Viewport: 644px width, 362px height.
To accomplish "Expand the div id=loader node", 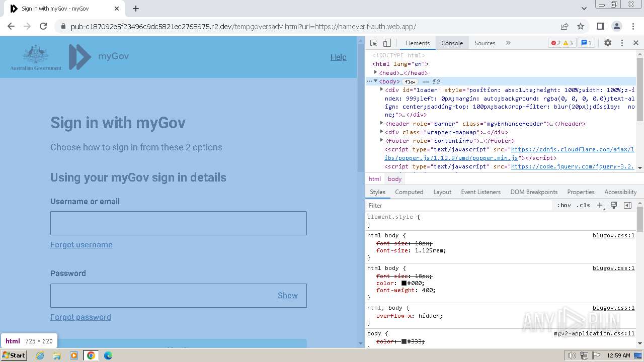I will click(381, 89).
